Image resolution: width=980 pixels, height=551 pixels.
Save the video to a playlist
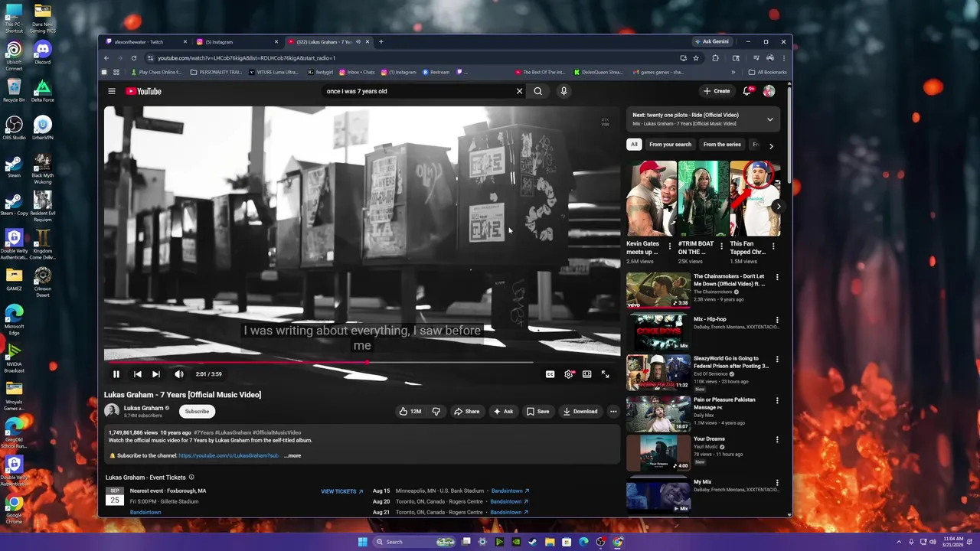[537, 411]
